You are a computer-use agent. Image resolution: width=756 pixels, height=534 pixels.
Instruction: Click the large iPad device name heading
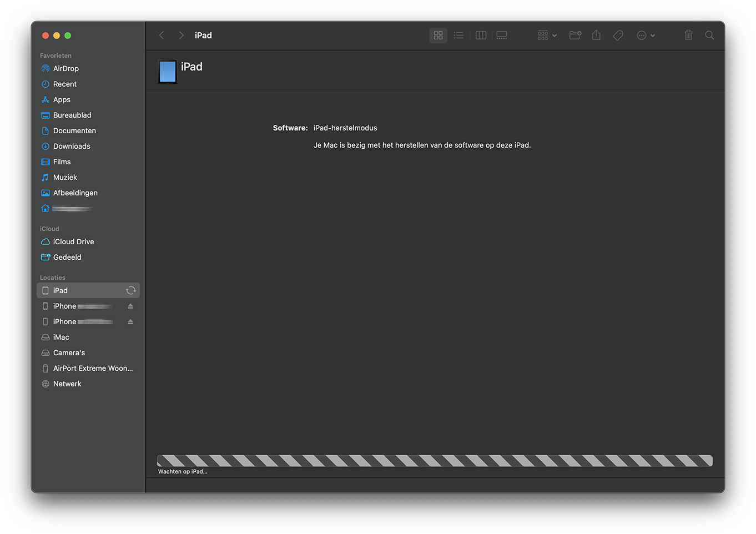click(191, 67)
